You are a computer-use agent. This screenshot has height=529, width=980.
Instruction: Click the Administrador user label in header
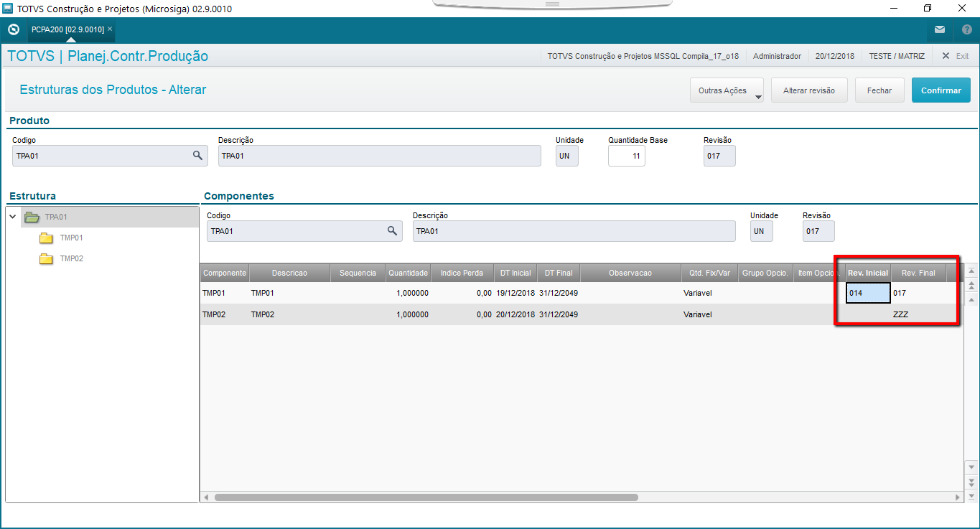tap(777, 56)
